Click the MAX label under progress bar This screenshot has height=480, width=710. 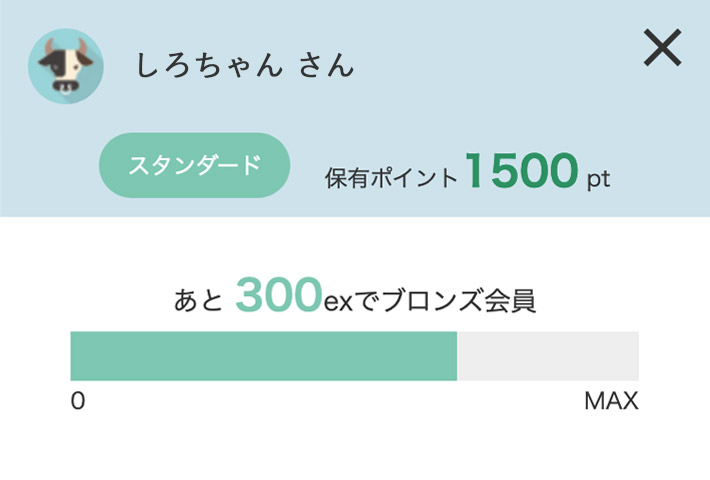tap(611, 402)
